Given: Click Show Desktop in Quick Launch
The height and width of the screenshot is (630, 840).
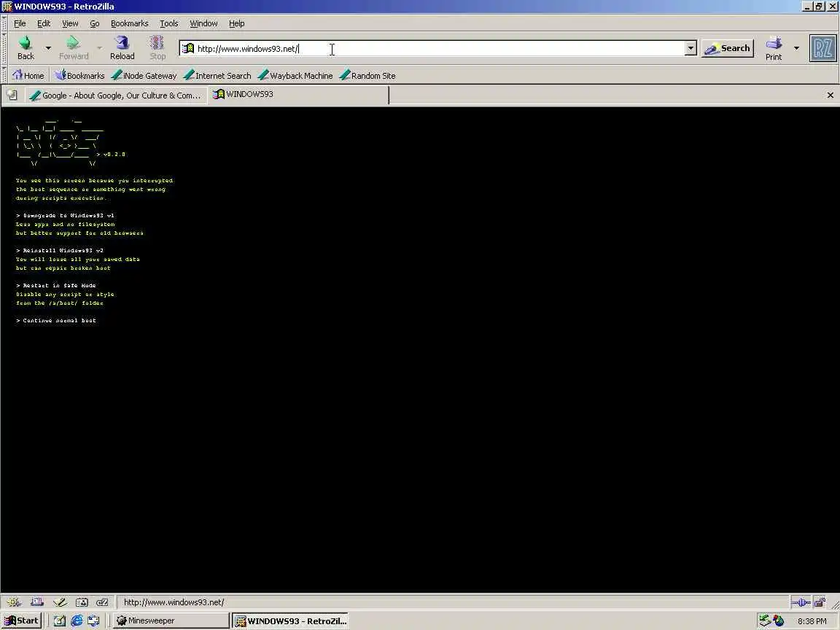Looking at the screenshot, I should (60, 621).
